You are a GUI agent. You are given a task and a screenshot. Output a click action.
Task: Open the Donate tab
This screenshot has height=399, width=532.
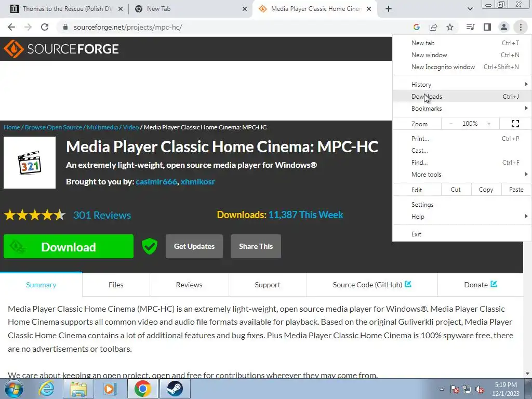(x=481, y=285)
